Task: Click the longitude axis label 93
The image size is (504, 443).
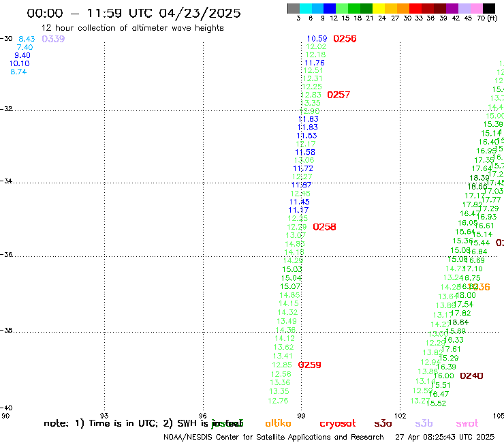Action: pos(104,416)
